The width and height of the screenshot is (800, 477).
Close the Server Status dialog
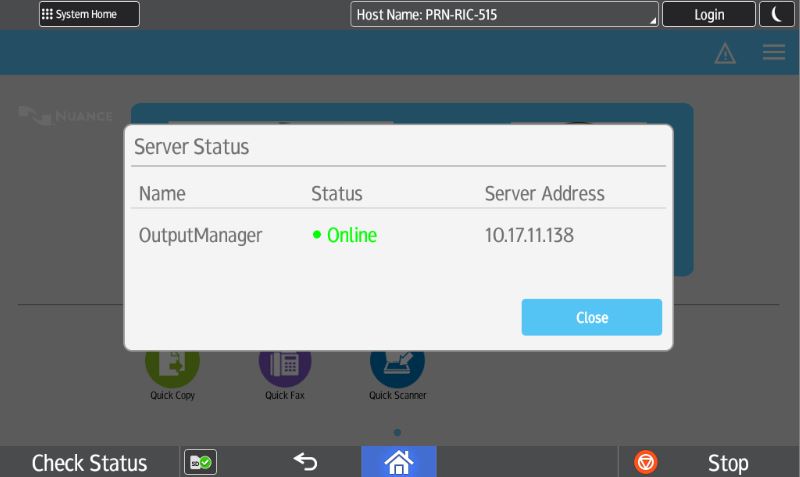tap(591, 317)
